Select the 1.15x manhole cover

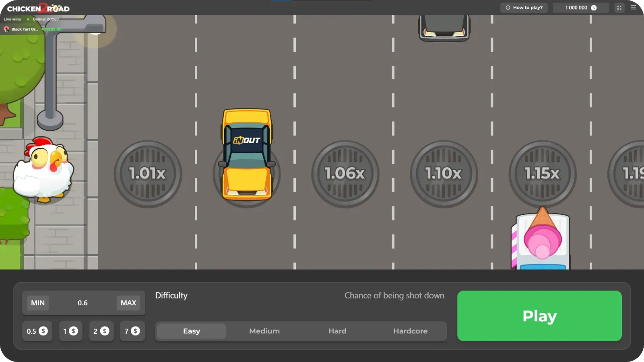coord(542,174)
